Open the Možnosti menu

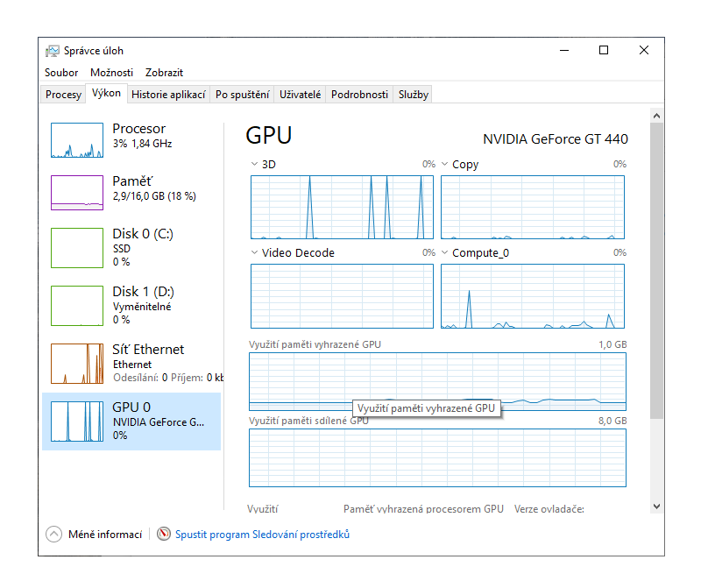(x=111, y=73)
